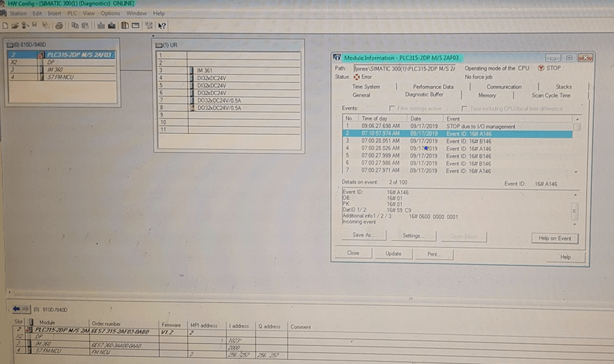Click the module icon of PLC315-2DP in rack 0

pyautogui.click(x=41, y=55)
